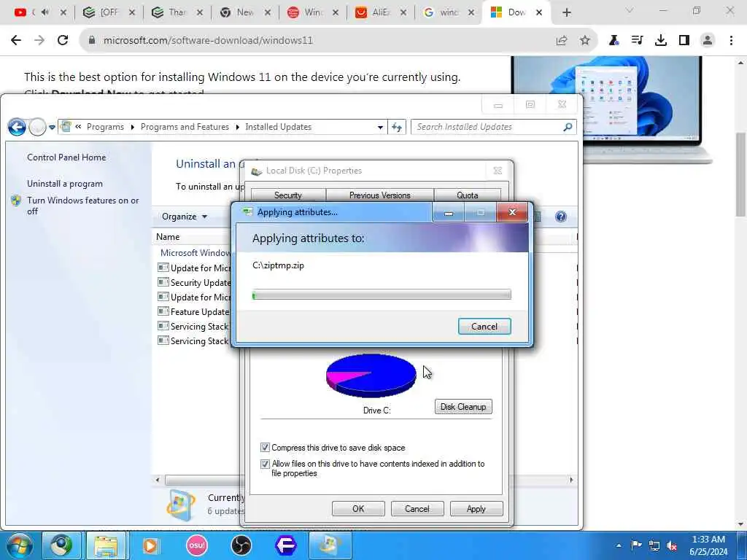Screen dimensions: 747x560
Task: Open Windows Explorer folder taskbar icon
Action: [x=106, y=545]
